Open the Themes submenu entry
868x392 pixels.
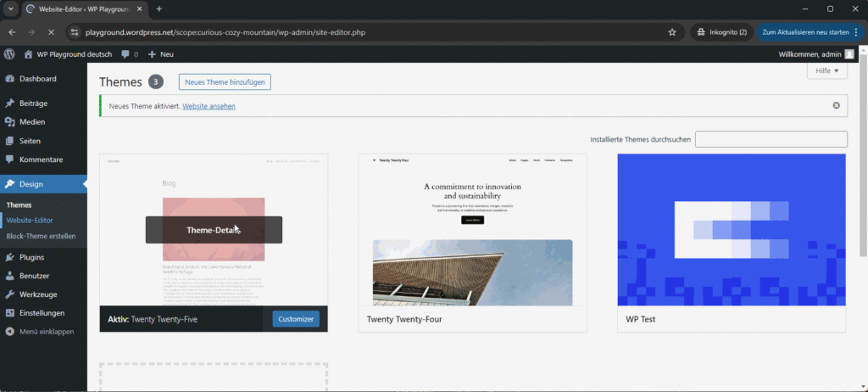pyautogui.click(x=19, y=204)
